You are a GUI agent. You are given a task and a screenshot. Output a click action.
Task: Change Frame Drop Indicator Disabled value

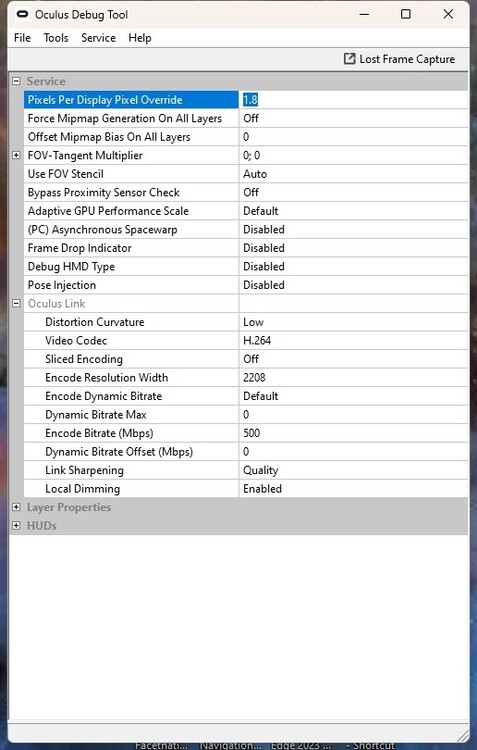[x=353, y=248]
